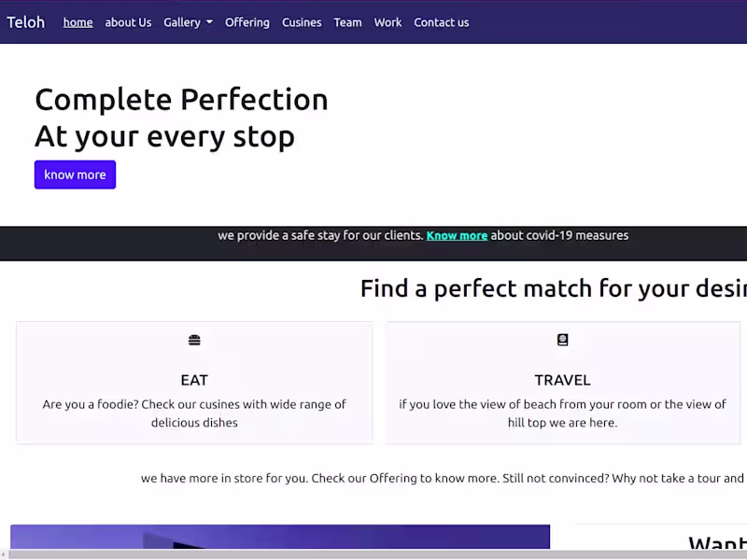Open the Gallery dropdown menu

[x=188, y=22]
